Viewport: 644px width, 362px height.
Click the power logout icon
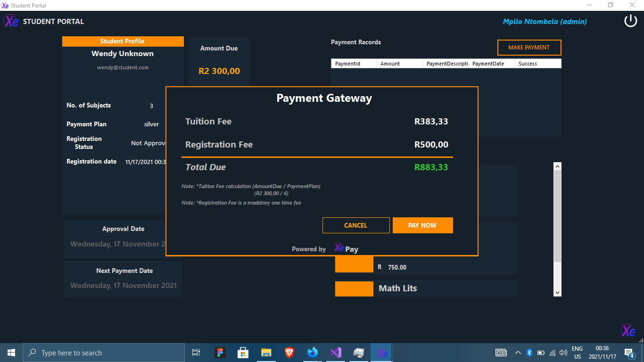(x=630, y=21)
